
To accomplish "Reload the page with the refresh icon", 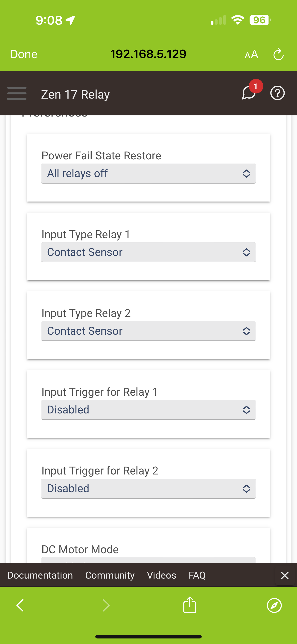I will pyautogui.click(x=278, y=54).
